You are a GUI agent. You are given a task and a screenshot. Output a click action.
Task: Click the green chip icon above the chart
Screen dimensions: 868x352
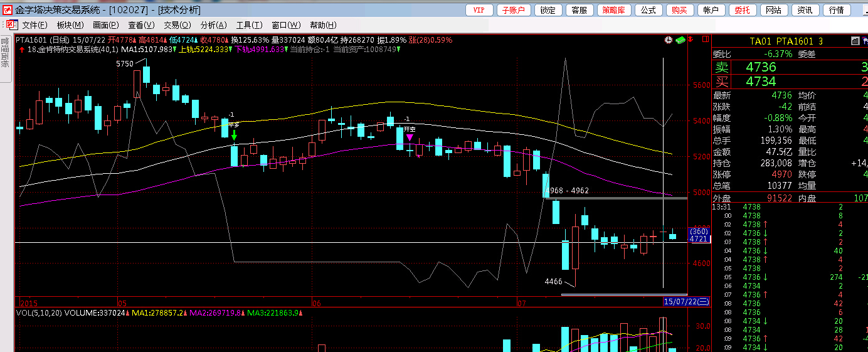[680, 40]
